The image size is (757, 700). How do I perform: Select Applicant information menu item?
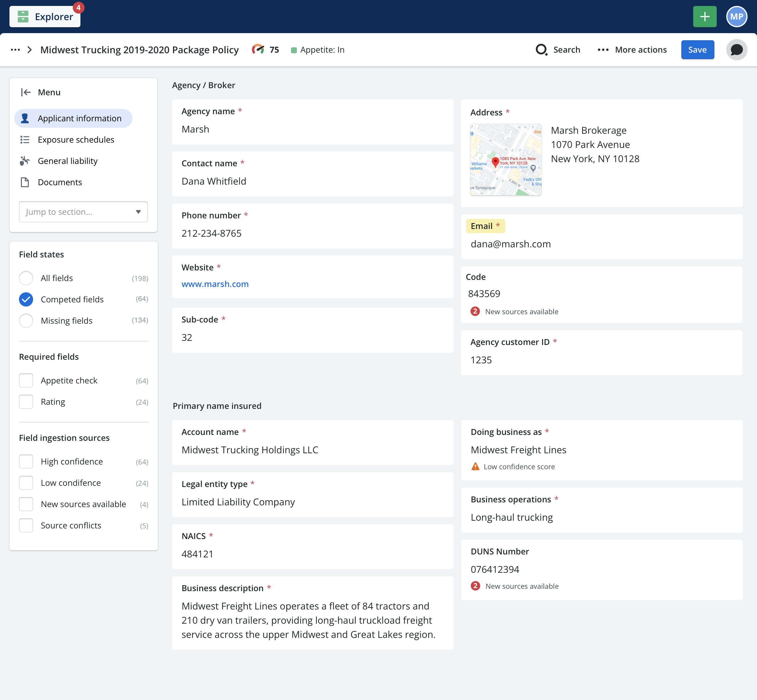(x=73, y=118)
